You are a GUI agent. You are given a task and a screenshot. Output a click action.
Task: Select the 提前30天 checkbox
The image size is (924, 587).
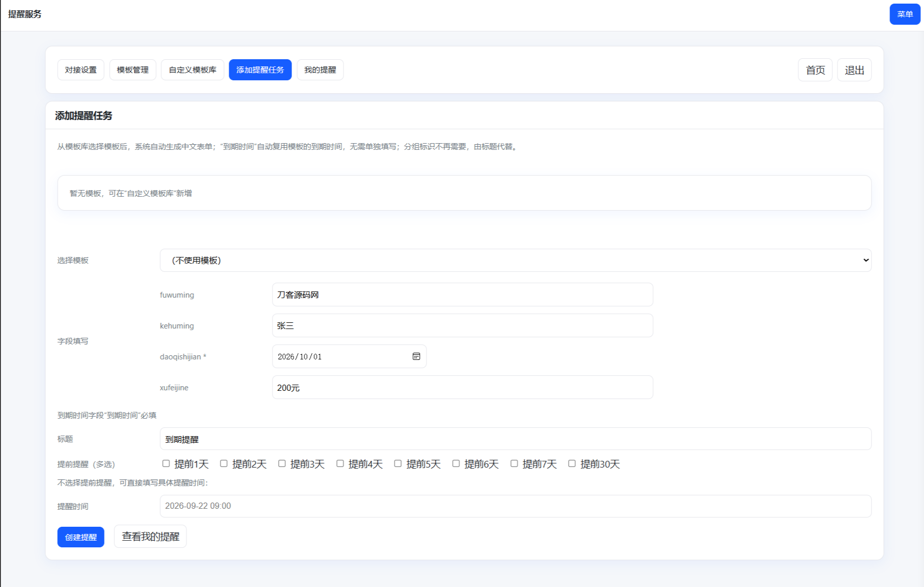click(572, 463)
